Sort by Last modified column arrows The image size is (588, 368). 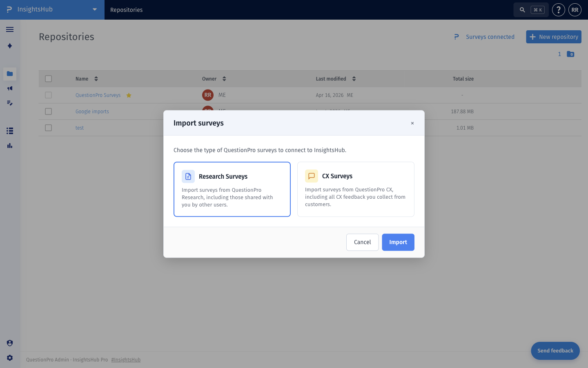(354, 79)
